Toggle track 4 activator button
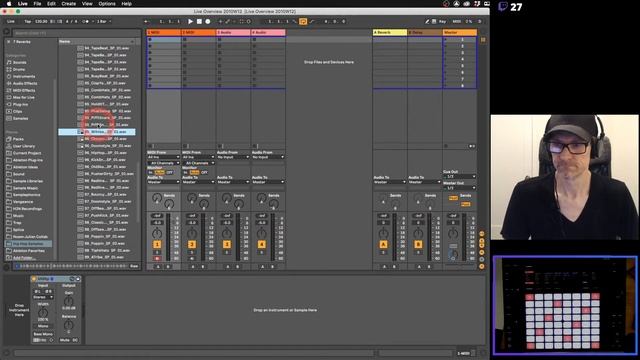Image resolution: width=640 pixels, height=360 pixels. (262, 244)
